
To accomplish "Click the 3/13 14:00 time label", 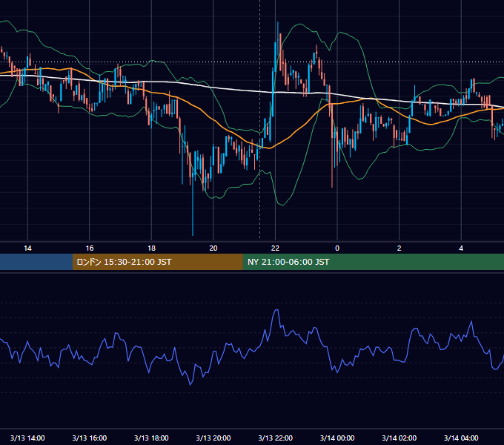I will (27, 438).
